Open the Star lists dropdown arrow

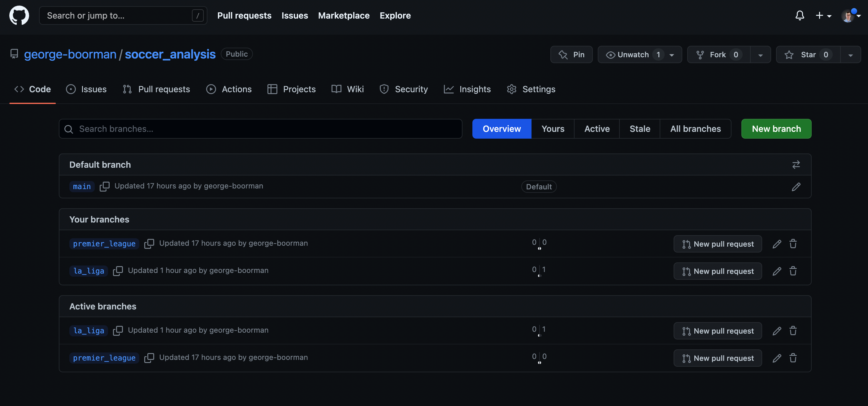[x=850, y=55]
